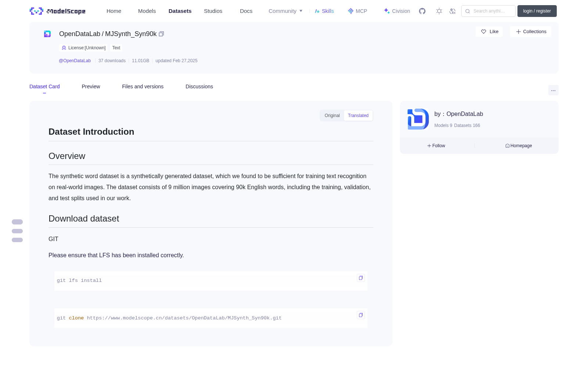Switch to the Files and versions tab
The width and height of the screenshot is (588, 368).
pos(143,86)
